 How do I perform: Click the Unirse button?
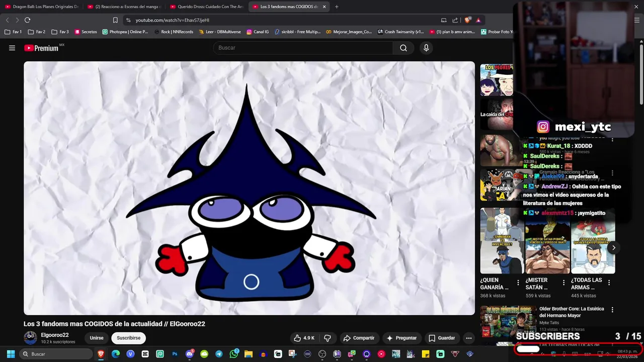(x=97, y=338)
